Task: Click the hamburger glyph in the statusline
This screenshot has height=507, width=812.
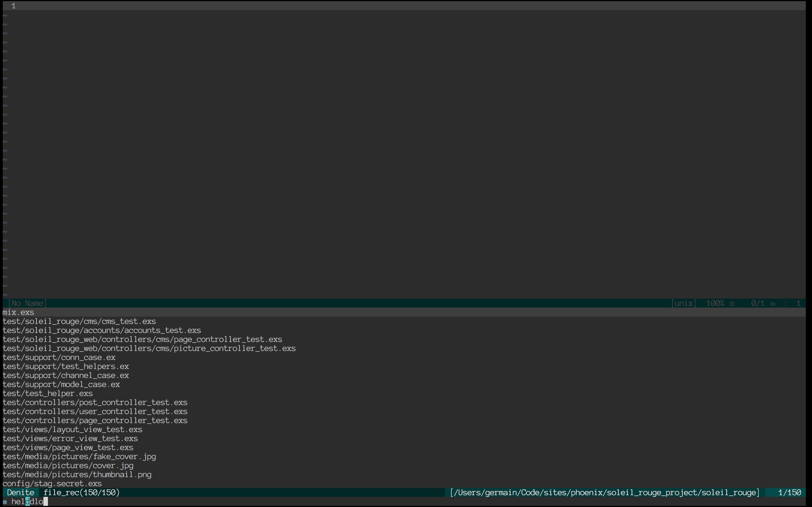Action: 731,303
